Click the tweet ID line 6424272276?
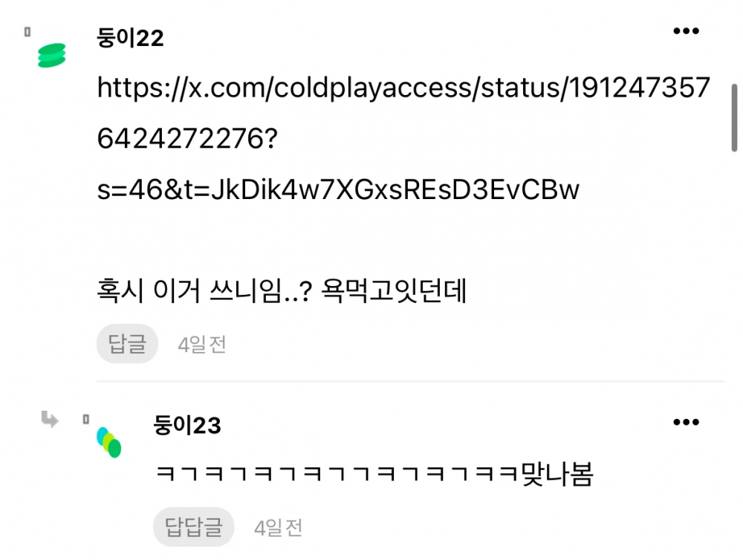Image resolution: width=743 pixels, height=560 pixels. click(187, 139)
